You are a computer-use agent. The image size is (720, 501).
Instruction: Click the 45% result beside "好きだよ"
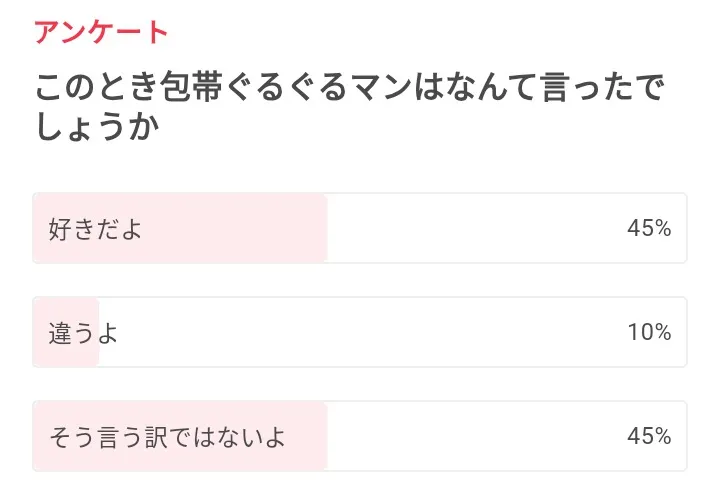(x=648, y=229)
